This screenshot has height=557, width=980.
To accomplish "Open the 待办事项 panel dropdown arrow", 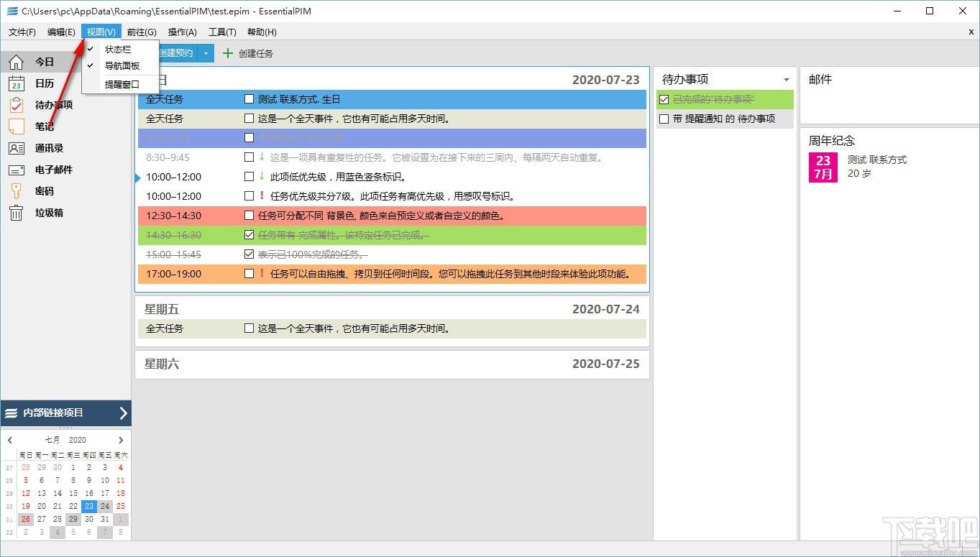I will tap(786, 80).
